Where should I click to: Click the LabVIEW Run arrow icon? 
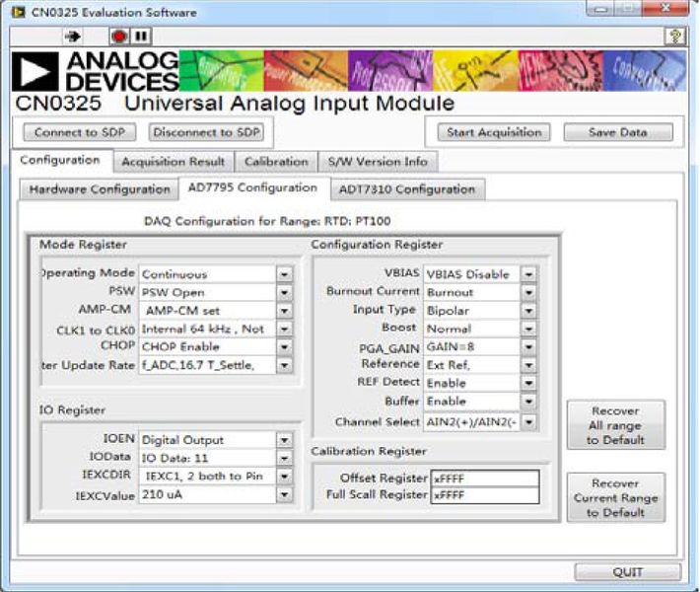point(73,37)
